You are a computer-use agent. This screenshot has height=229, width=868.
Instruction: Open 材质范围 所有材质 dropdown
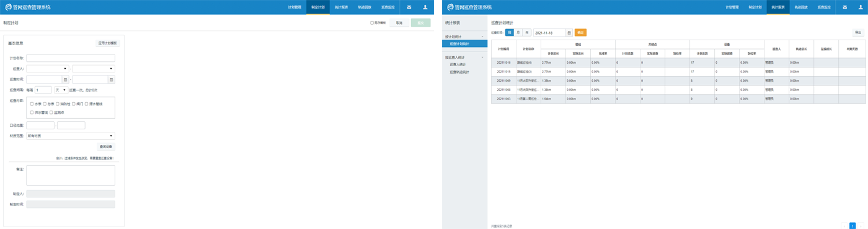tap(71, 136)
